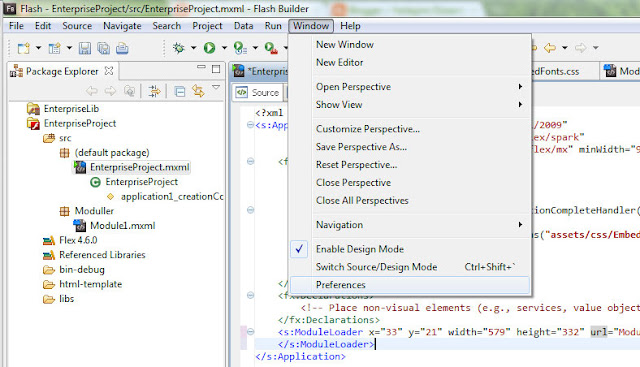Click the Profile toolbar icon
Image resolution: width=640 pixels, height=367 pixels.
(240, 48)
